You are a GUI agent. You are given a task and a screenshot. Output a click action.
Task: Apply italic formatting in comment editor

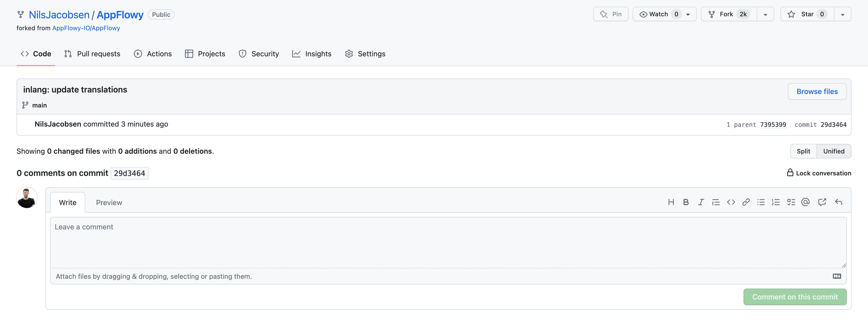coord(701,202)
